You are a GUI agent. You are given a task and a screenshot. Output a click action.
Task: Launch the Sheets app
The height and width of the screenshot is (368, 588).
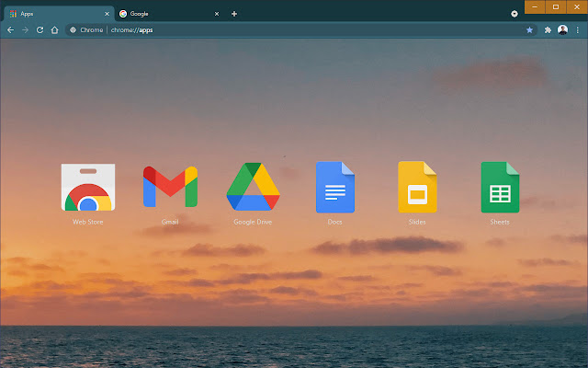(500, 187)
